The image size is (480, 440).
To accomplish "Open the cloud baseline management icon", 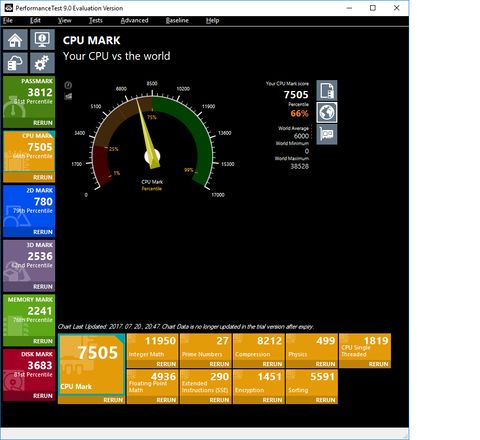I will [x=15, y=63].
